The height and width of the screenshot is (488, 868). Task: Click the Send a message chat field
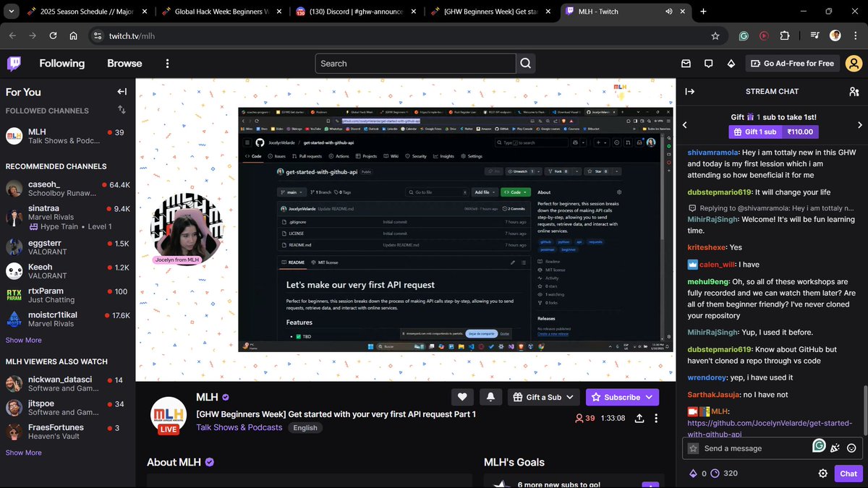757,448
